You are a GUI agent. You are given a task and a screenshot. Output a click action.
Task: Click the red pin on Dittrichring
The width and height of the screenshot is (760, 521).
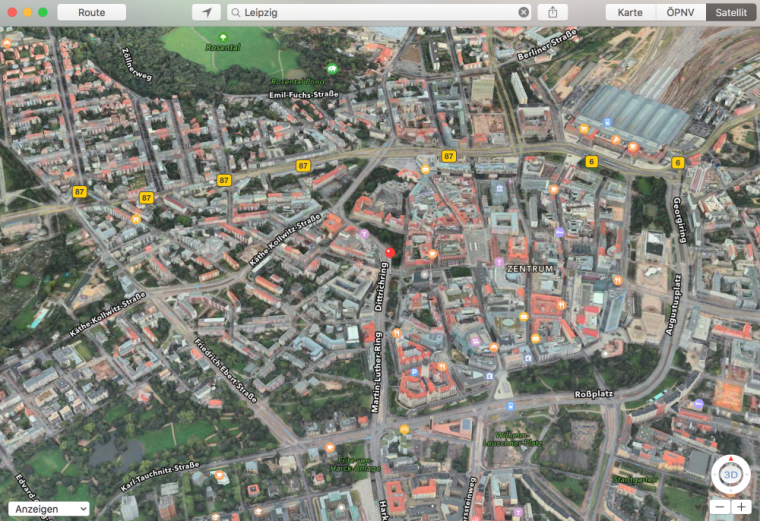[x=390, y=252]
